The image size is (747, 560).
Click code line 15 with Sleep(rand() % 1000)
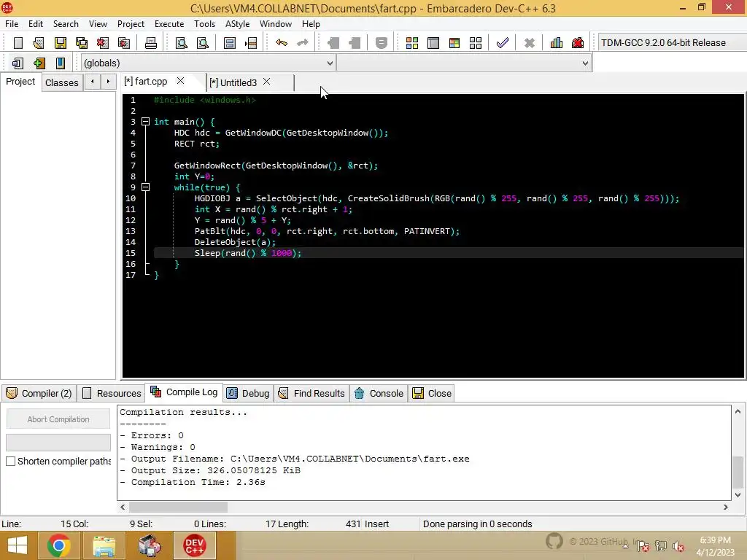pyautogui.click(x=448, y=253)
